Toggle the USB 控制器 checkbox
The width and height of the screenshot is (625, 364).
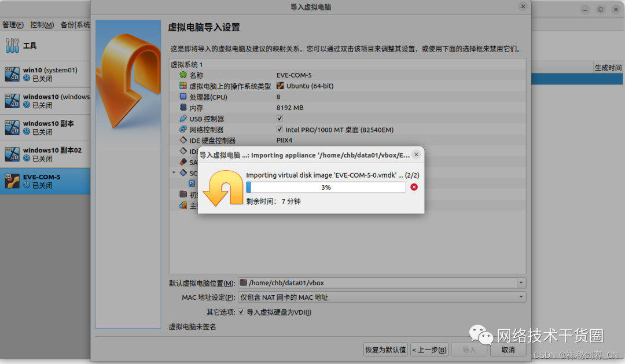click(x=280, y=118)
